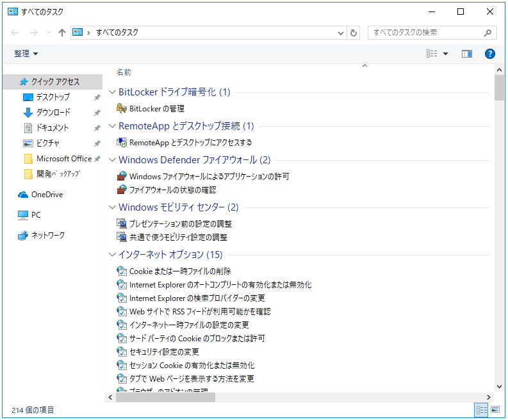
Task: Open ファイアウォールの状態の確認
Action: click(x=172, y=190)
